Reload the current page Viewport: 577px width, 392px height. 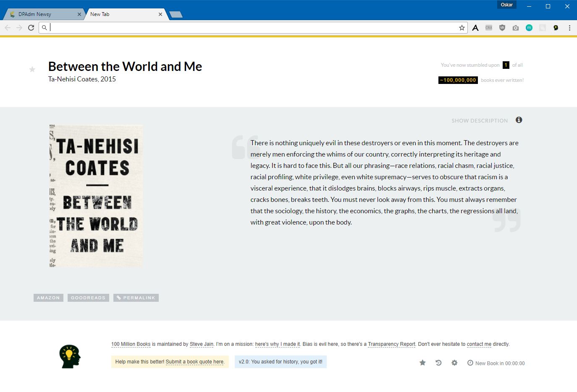pyautogui.click(x=31, y=28)
